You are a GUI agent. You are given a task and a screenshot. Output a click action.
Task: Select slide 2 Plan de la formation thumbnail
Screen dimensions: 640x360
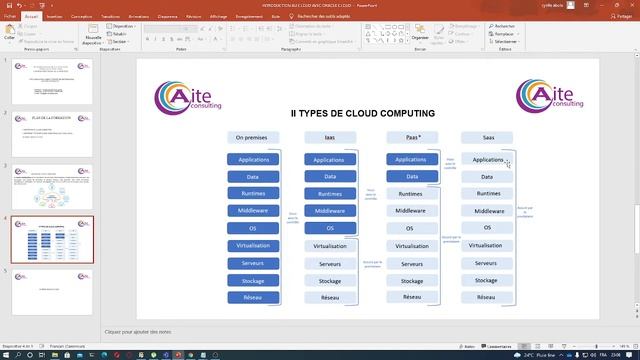coord(52,134)
